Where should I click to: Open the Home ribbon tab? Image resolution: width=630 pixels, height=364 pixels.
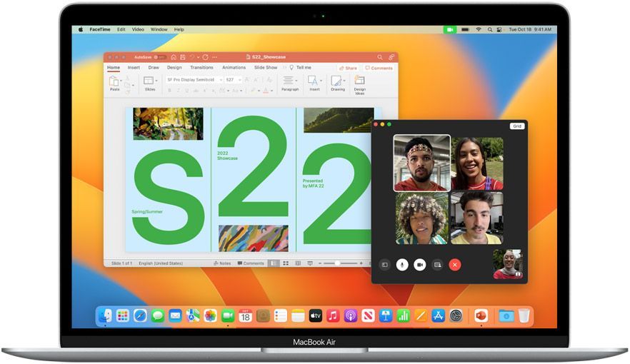(114, 67)
